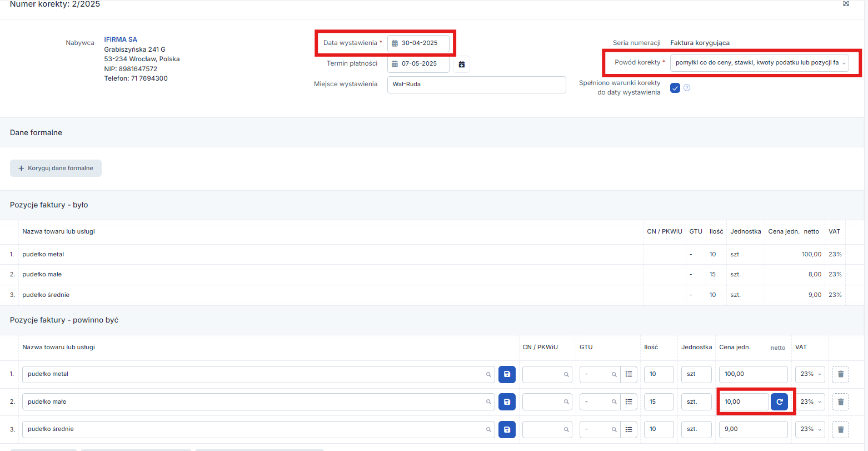Click quantity field for pudełko metal
This screenshot has height=451, width=868.
pos(659,374)
